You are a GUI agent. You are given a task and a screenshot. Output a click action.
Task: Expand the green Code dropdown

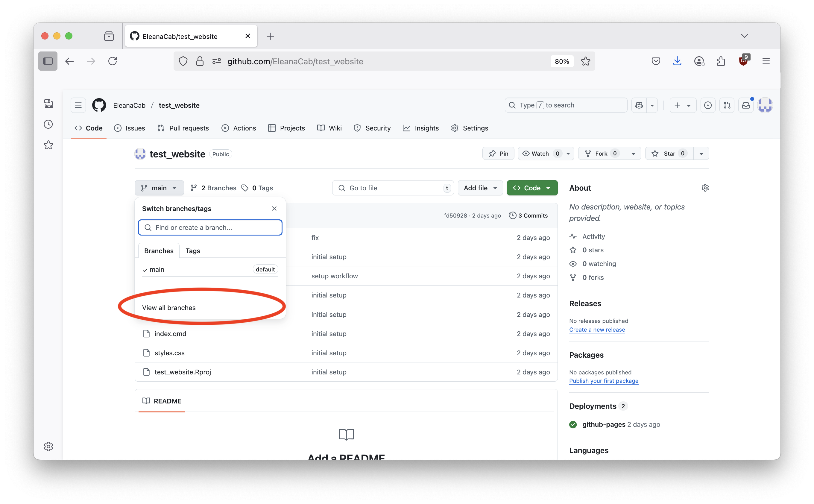[x=532, y=188]
